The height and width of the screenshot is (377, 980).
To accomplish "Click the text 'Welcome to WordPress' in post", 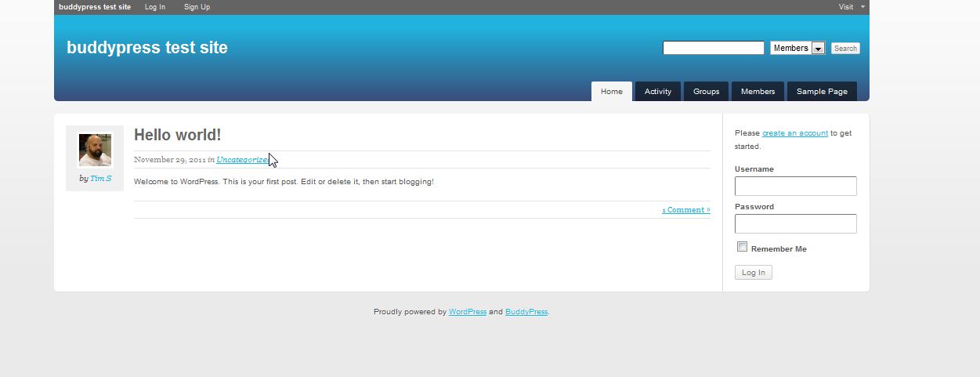I will (x=175, y=182).
